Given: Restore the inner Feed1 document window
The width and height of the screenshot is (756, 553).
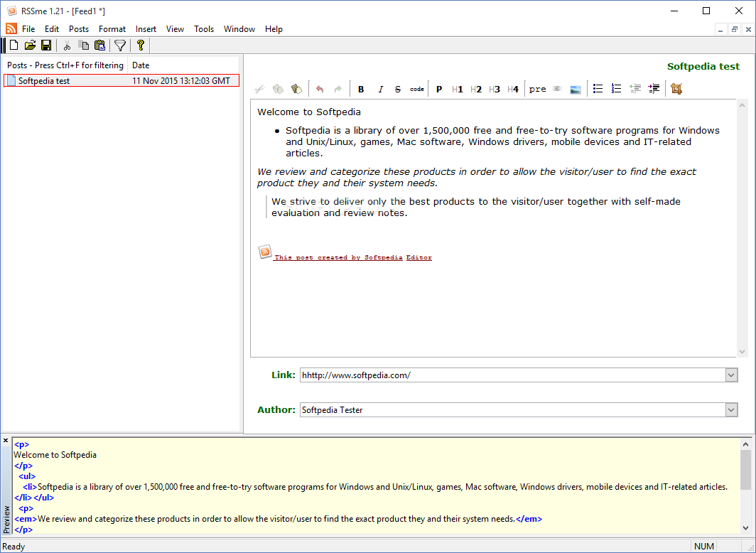Looking at the screenshot, I should coord(734,29).
